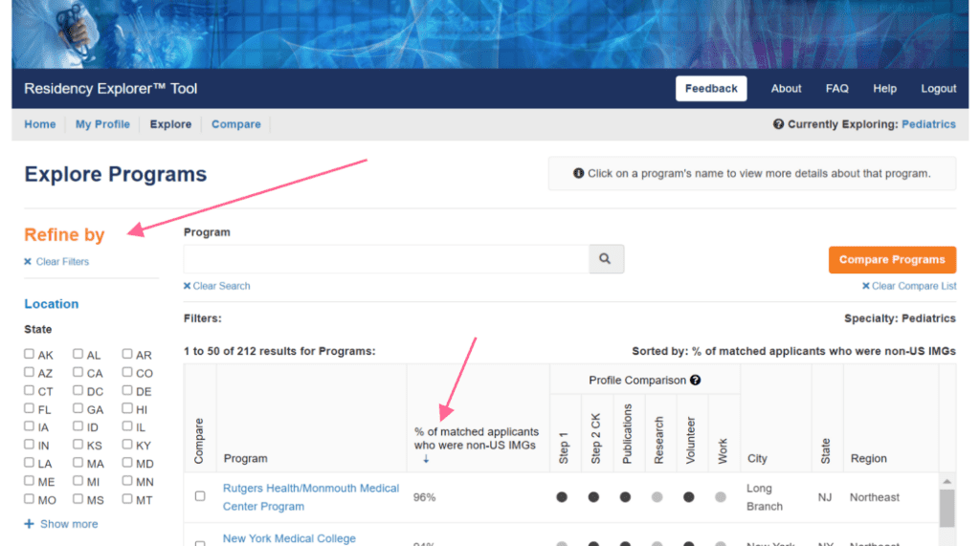
Task: Click the X icon next to Clear Filters
Action: pos(28,262)
